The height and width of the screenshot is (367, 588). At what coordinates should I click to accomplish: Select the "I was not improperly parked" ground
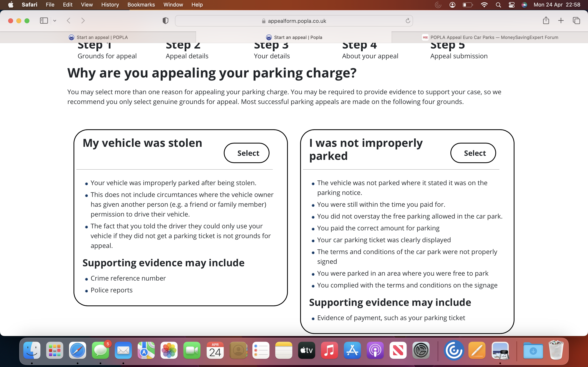pyautogui.click(x=473, y=153)
